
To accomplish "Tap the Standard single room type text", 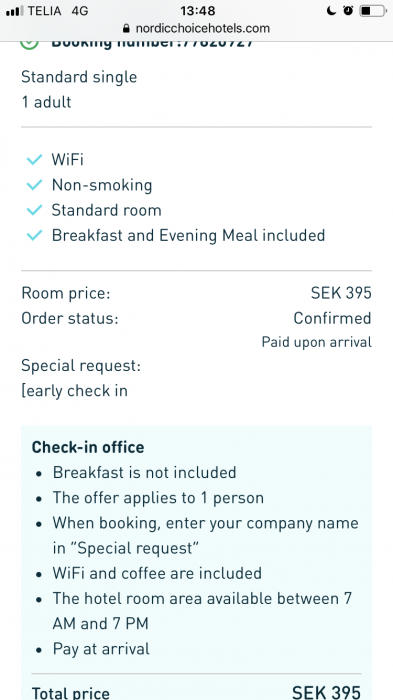I will click(79, 77).
